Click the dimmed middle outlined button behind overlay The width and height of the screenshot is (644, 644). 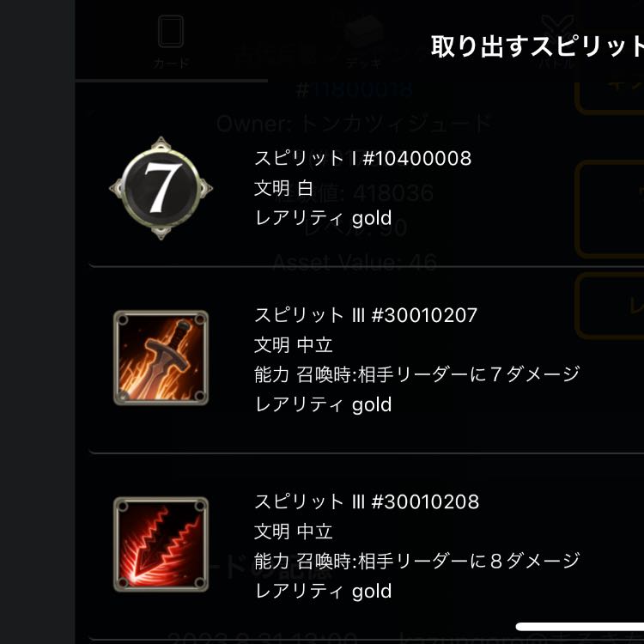tap(610, 210)
